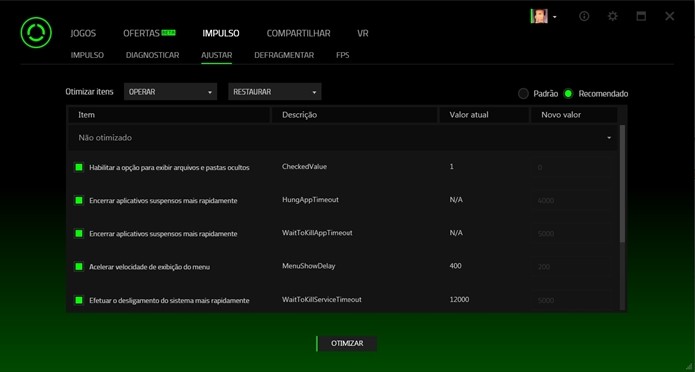Open the VR tab
Viewport: 695px width, 372px height.
pos(363,33)
